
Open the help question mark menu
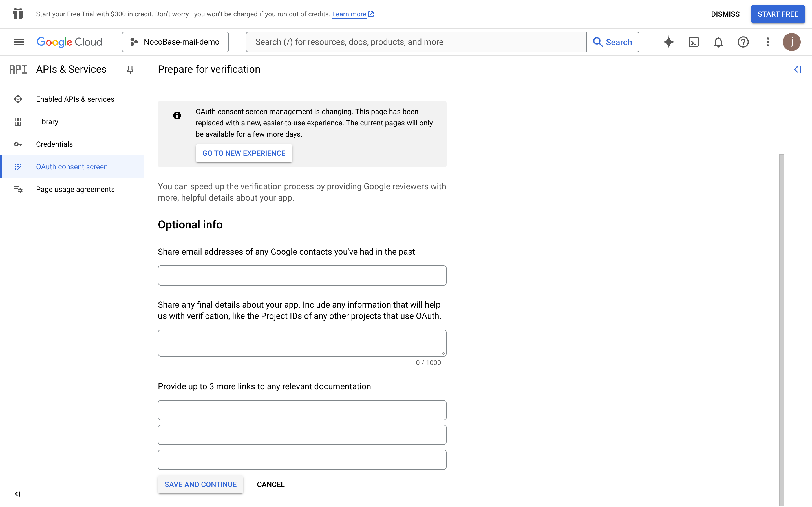click(x=743, y=42)
